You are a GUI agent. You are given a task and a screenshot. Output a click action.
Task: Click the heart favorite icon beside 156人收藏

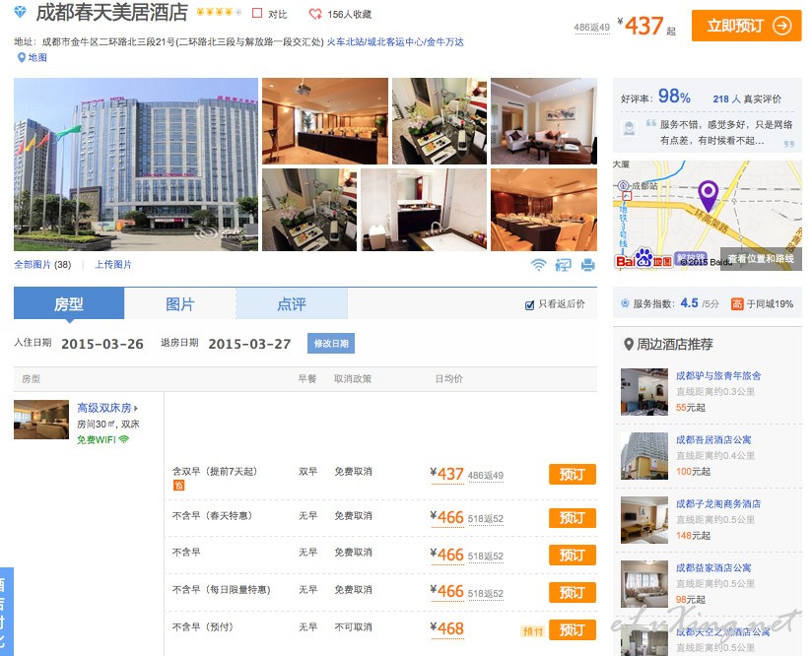pyautogui.click(x=315, y=15)
